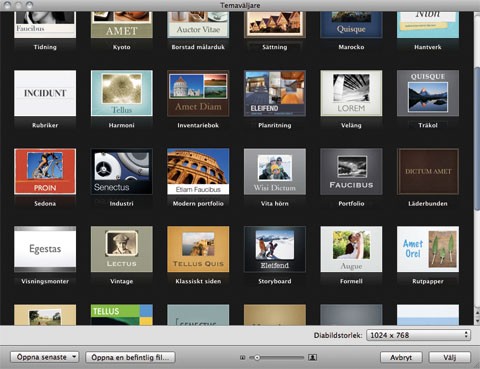Image resolution: width=480 pixels, height=369 pixels.
Task: Open the Diabildstorlek 1024 x 768 dropdown
Action: tap(418, 335)
